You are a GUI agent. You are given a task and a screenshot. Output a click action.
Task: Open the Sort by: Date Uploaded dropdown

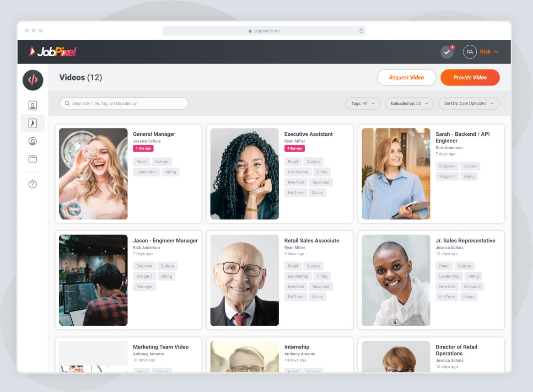469,103
